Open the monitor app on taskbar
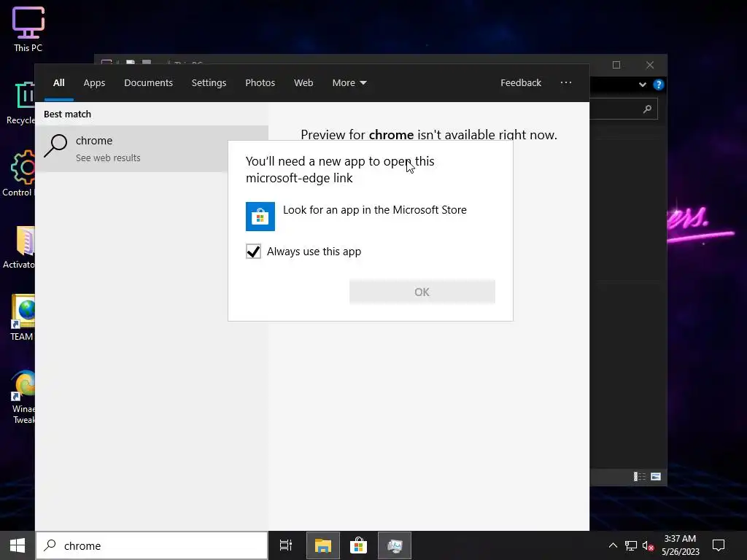This screenshot has width=747, height=560. [395, 545]
